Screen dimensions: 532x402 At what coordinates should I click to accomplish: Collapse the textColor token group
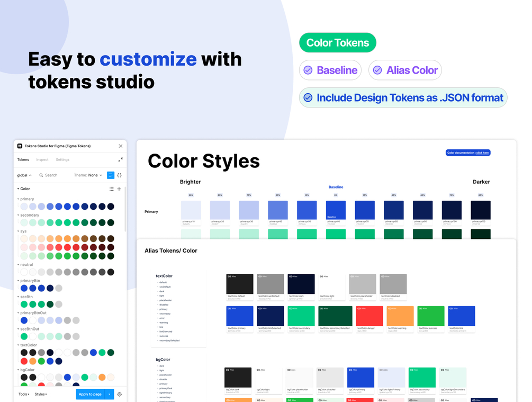19,345
